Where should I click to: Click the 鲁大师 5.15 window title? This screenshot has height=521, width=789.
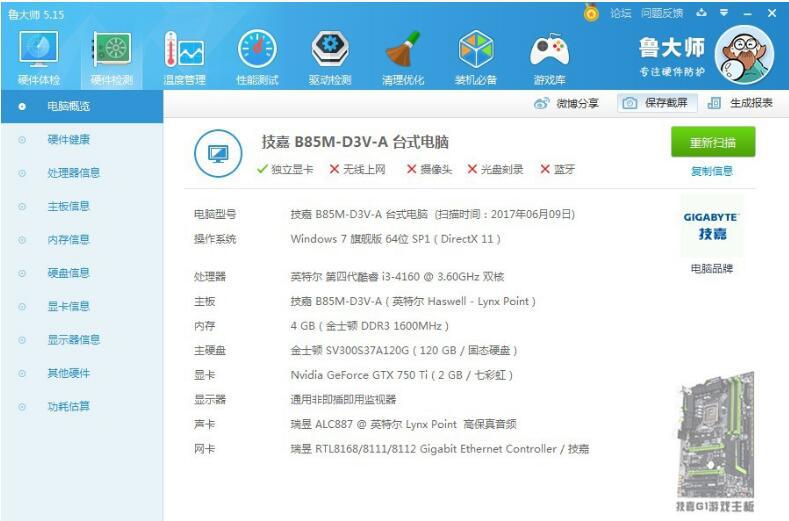[36, 15]
